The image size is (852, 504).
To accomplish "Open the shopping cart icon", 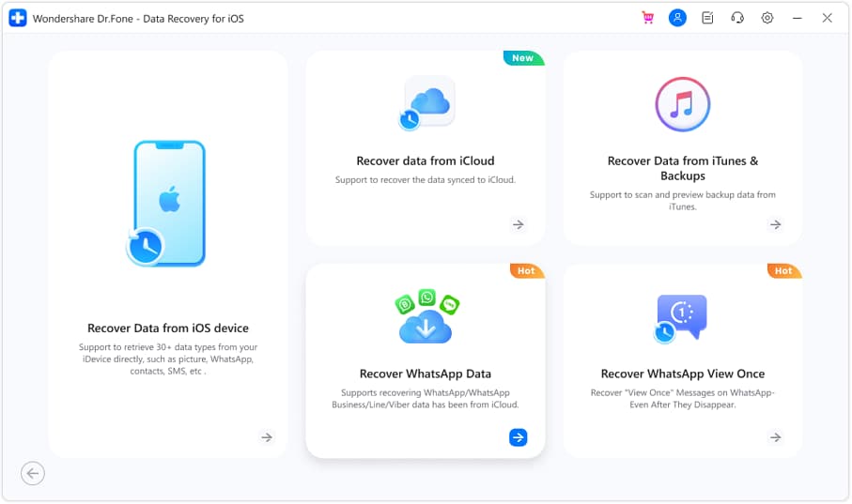I will tap(648, 18).
